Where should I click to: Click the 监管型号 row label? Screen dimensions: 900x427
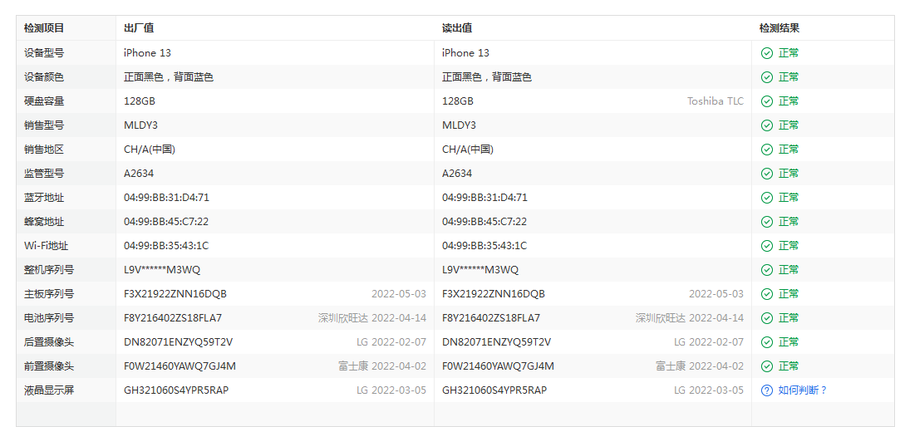pyautogui.click(x=44, y=173)
